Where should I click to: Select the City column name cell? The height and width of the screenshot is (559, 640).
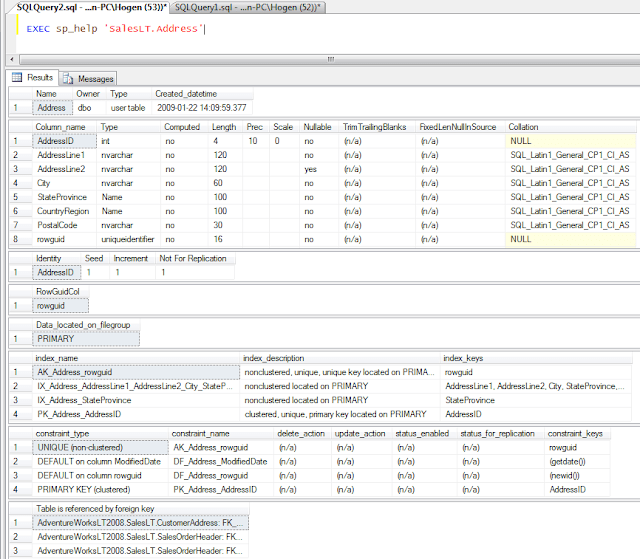(x=64, y=183)
